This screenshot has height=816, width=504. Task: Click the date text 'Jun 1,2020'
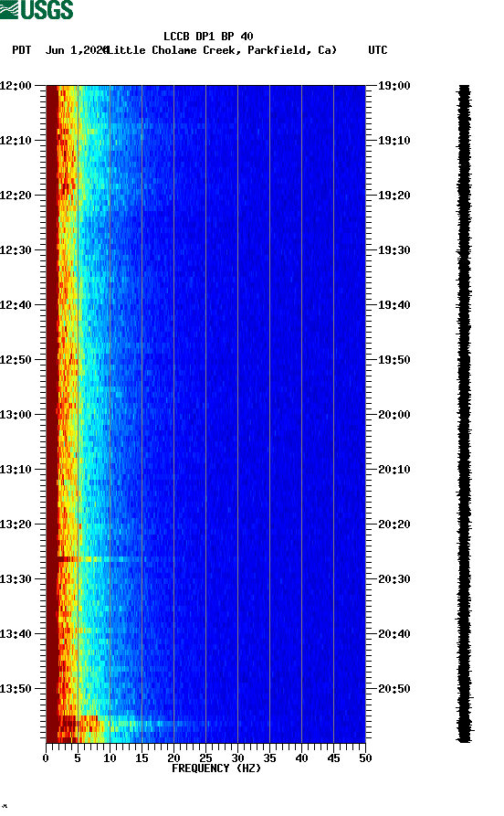coord(76,50)
